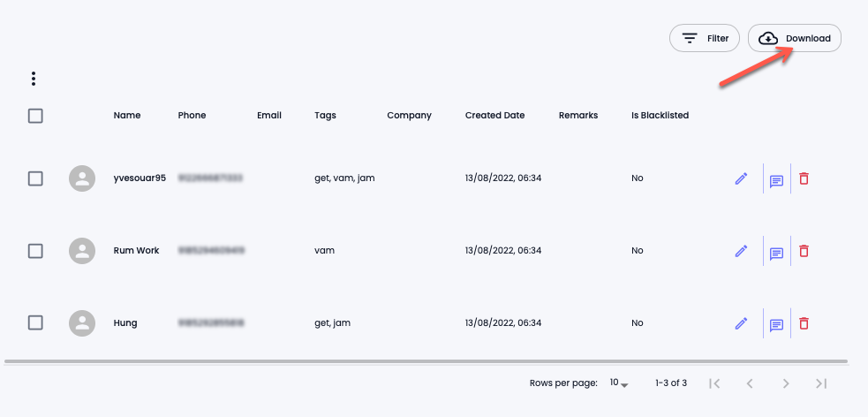
Task: Open message icon for yvesouar95 row
Action: (x=777, y=180)
